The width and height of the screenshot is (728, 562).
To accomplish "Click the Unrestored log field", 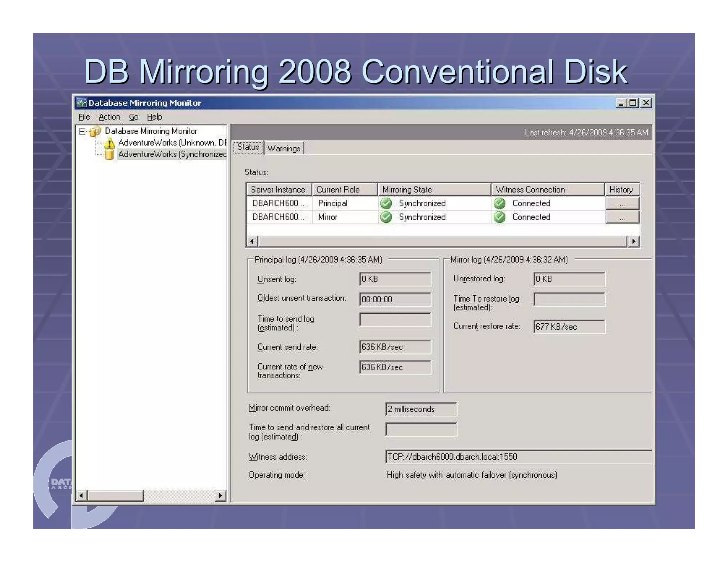I will [x=569, y=279].
